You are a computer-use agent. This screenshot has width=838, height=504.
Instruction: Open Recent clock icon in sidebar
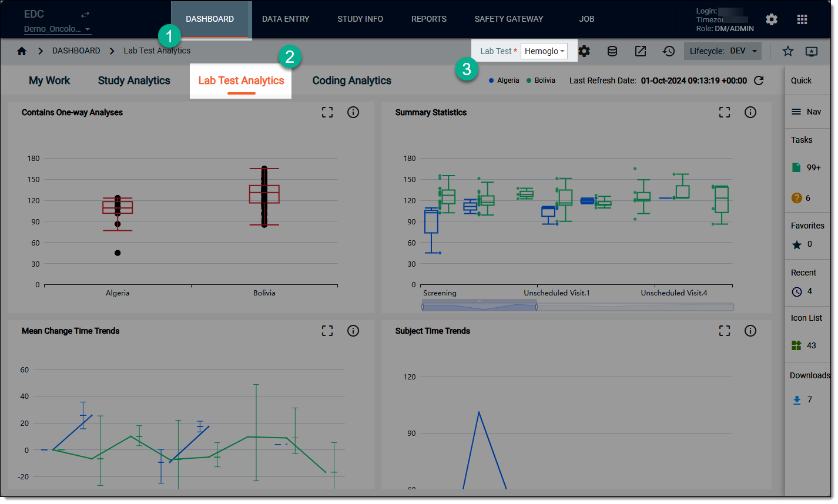[x=797, y=291]
